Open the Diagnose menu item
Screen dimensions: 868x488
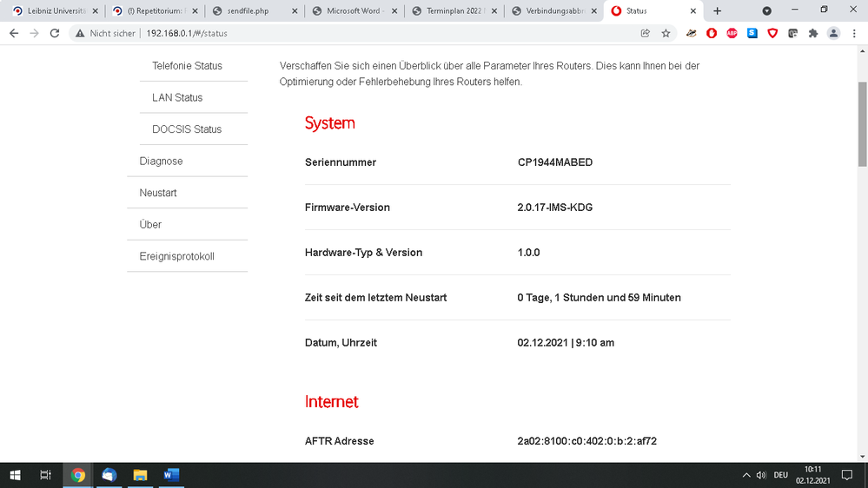161,161
